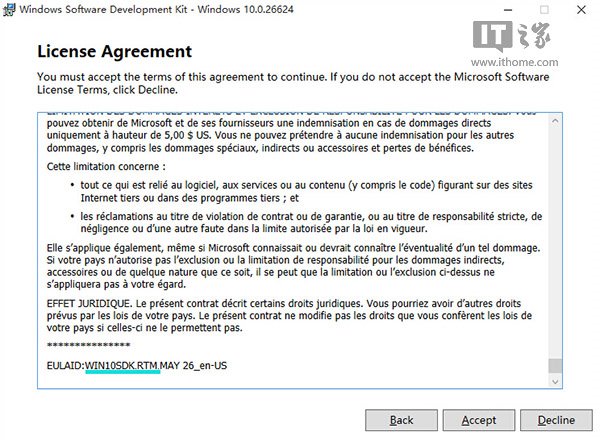Click the license scrollbar thumb
The width and height of the screenshot is (600, 440).
(x=555, y=366)
